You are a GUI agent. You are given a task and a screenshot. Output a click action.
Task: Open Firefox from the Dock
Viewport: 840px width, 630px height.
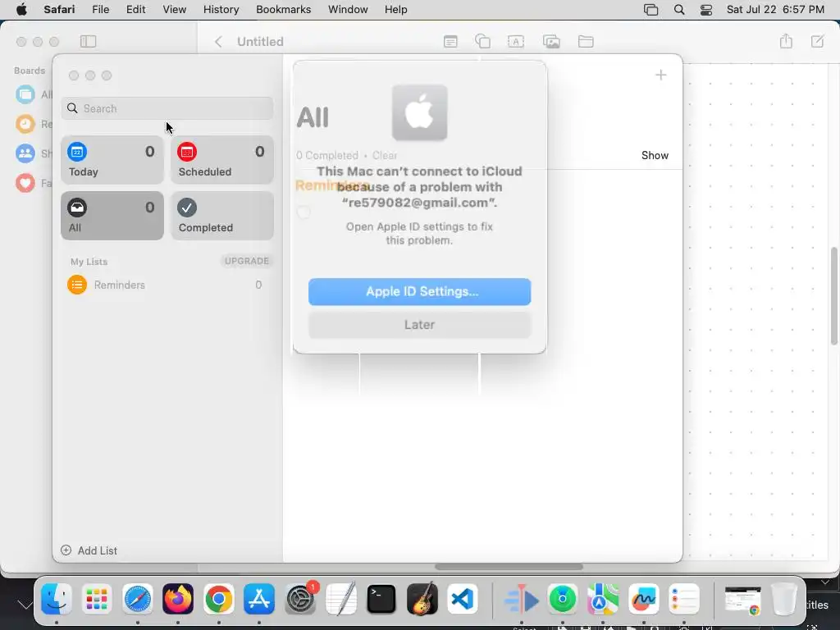point(178,599)
